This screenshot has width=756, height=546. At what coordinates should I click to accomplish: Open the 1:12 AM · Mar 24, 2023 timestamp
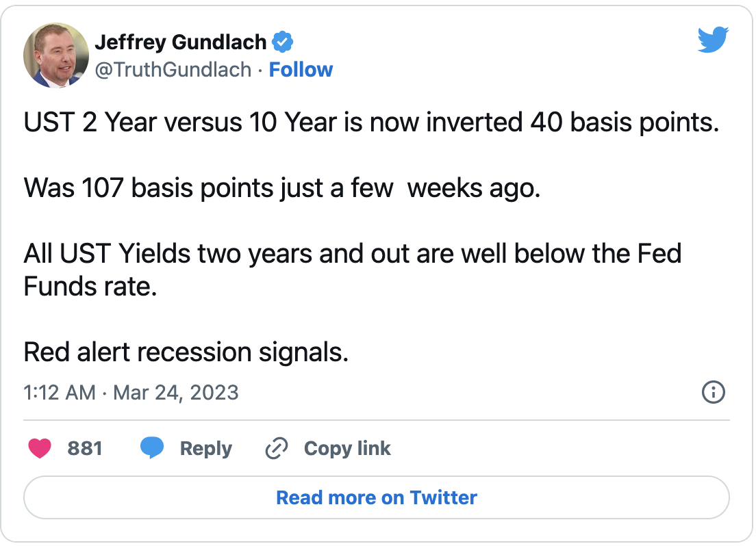pyautogui.click(x=131, y=393)
